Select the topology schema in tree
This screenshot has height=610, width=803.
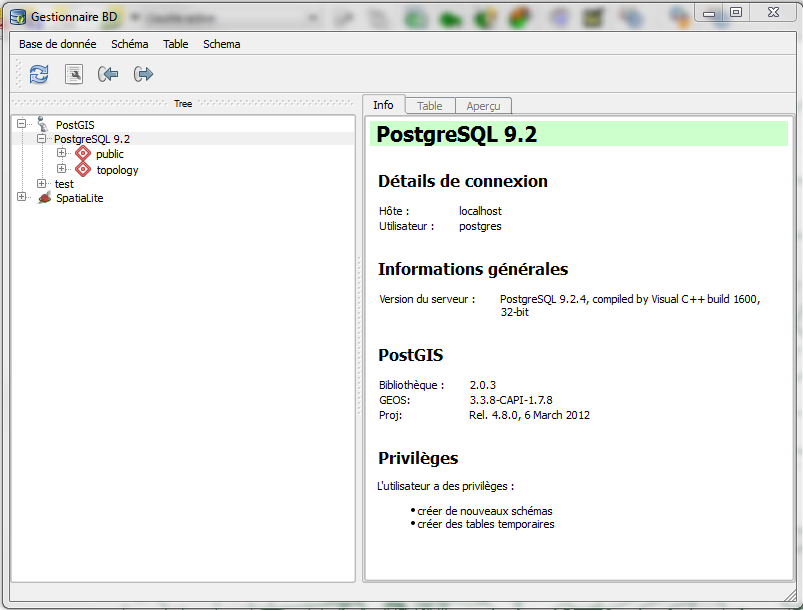tap(117, 170)
